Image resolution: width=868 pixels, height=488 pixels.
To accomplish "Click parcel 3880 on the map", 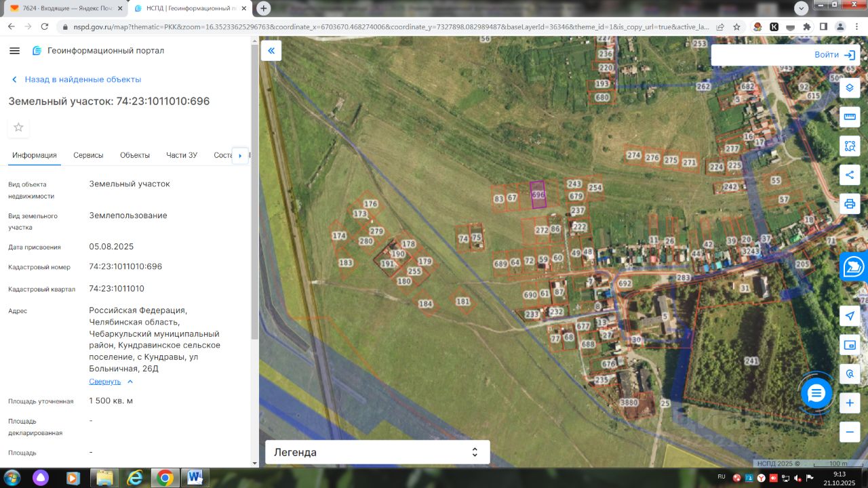I will 629,403.
